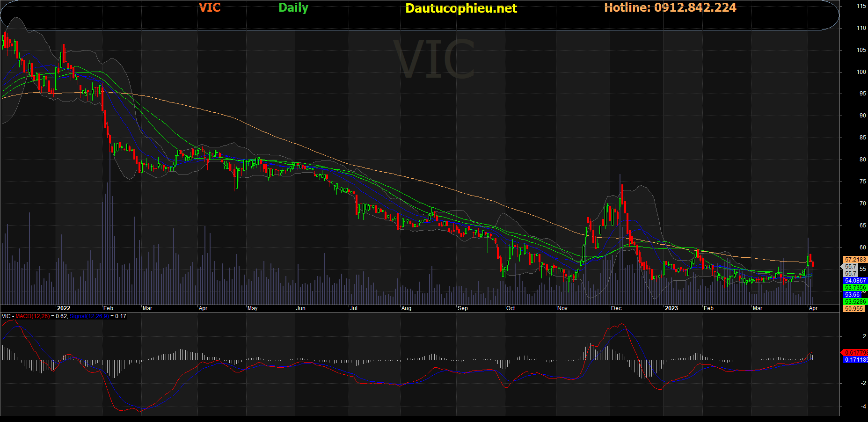Click the Daily timeframe label
The height and width of the screenshot is (422, 868).
click(x=293, y=8)
